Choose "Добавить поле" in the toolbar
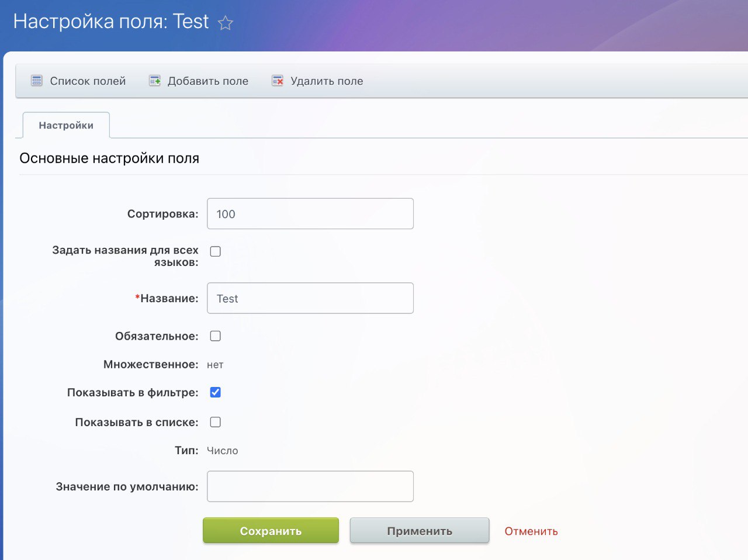748x560 pixels. click(207, 81)
